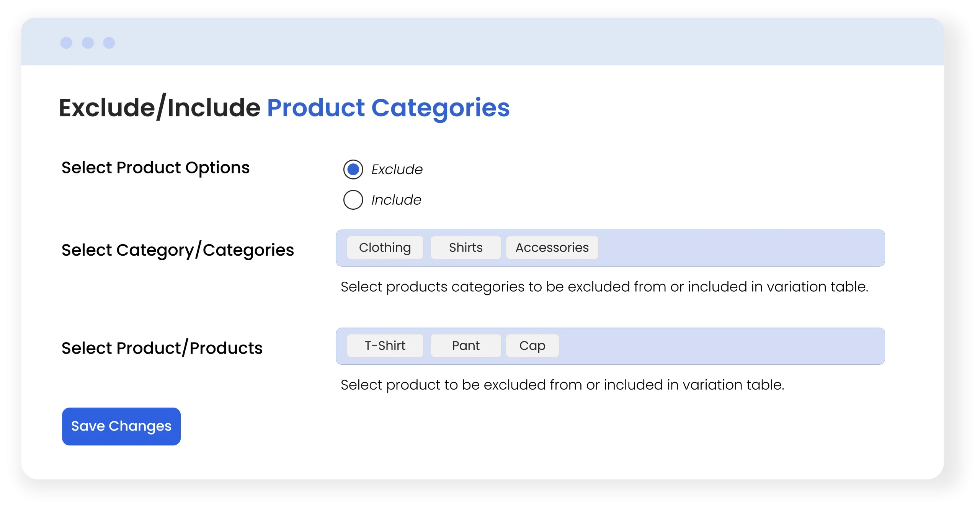Select the Exclude radio button

point(353,170)
